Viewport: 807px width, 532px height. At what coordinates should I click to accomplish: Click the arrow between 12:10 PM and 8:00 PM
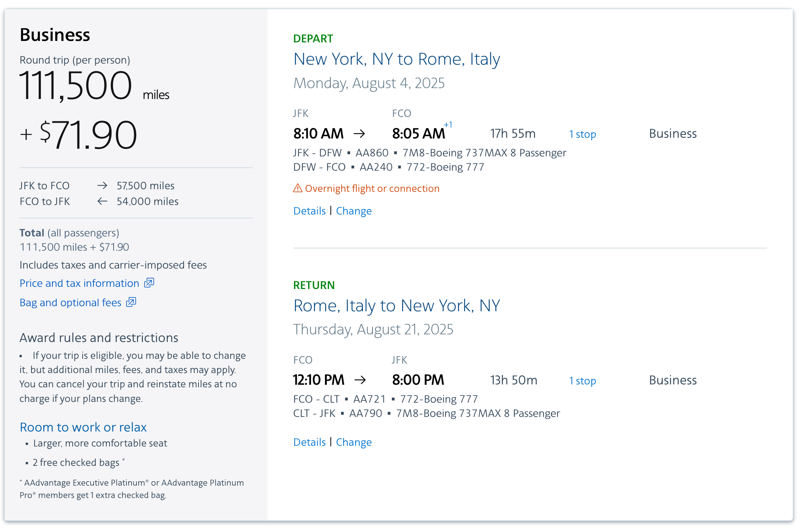click(361, 380)
